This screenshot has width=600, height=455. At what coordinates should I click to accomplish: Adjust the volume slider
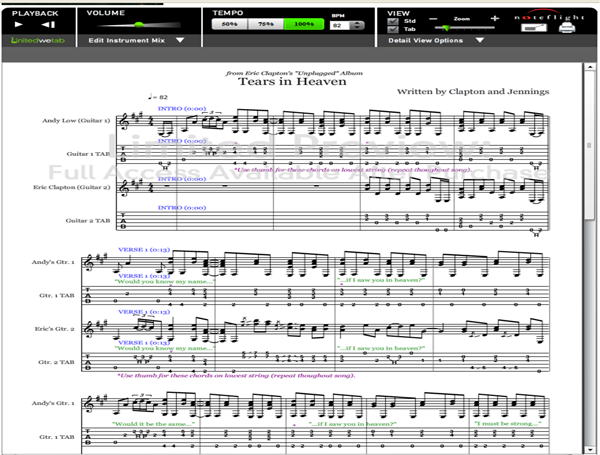[x=139, y=25]
